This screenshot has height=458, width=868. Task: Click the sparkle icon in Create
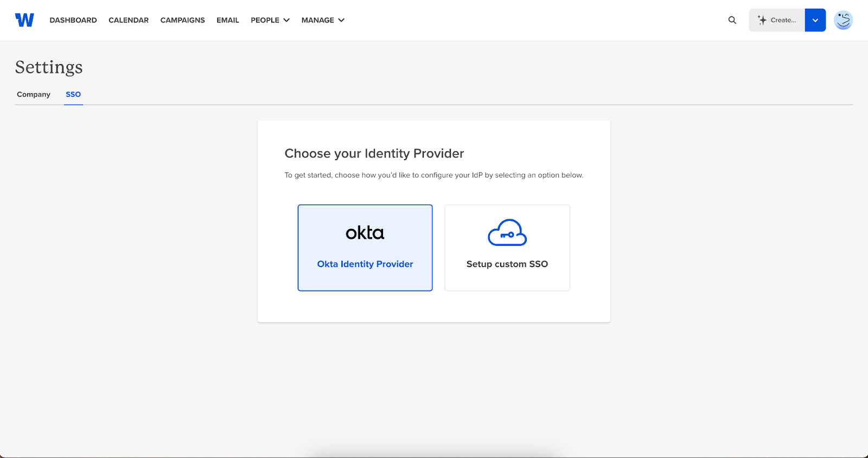point(762,20)
